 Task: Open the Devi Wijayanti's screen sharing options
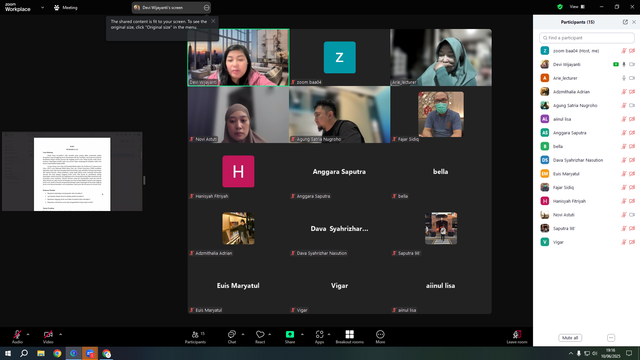pyautogui.click(x=207, y=7)
